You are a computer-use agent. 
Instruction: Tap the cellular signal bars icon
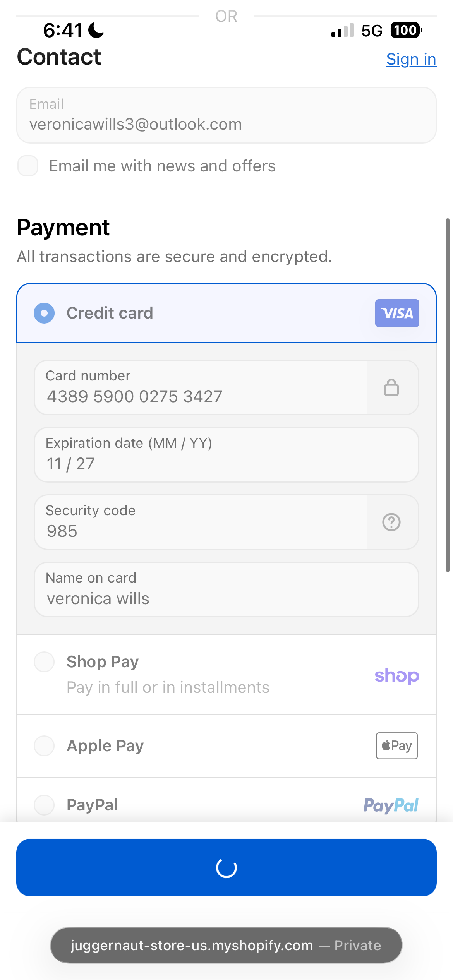[343, 30]
